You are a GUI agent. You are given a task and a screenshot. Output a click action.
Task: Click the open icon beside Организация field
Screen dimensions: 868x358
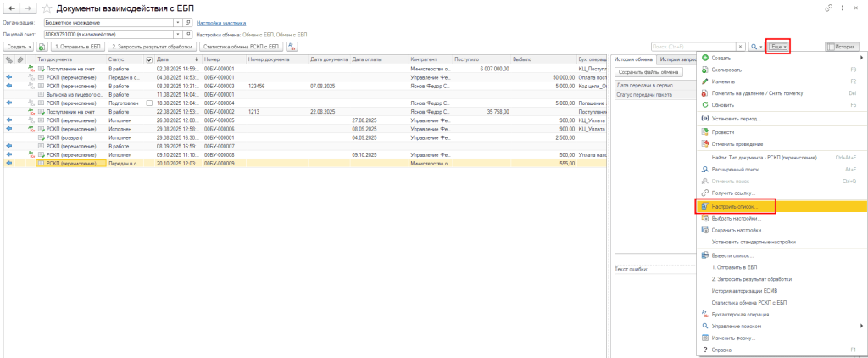pyautogui.click(x=186, y=24)
